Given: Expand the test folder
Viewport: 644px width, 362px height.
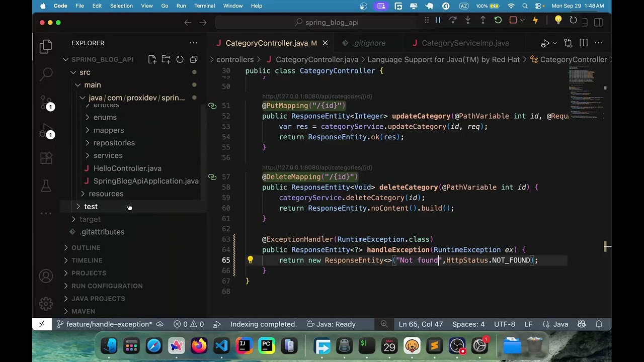Looking at the screenshot, I should pos(78,207).
